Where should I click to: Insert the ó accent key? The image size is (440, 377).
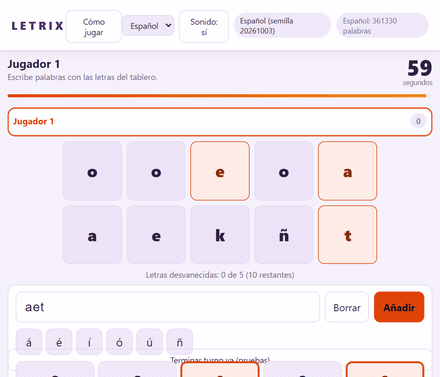click(119, 342)
